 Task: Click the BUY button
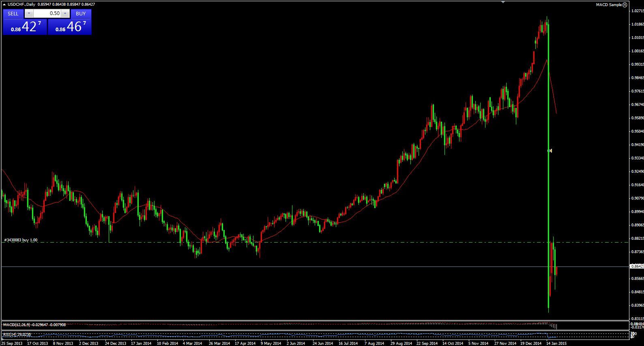coord(81,13)
